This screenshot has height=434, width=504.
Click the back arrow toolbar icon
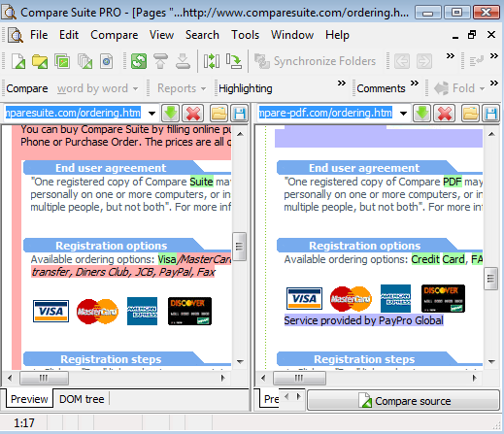[402, 61]
